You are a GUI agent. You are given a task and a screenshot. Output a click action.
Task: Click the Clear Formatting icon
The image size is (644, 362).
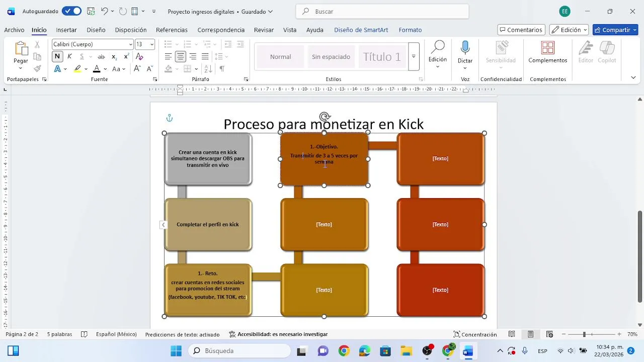140,56
